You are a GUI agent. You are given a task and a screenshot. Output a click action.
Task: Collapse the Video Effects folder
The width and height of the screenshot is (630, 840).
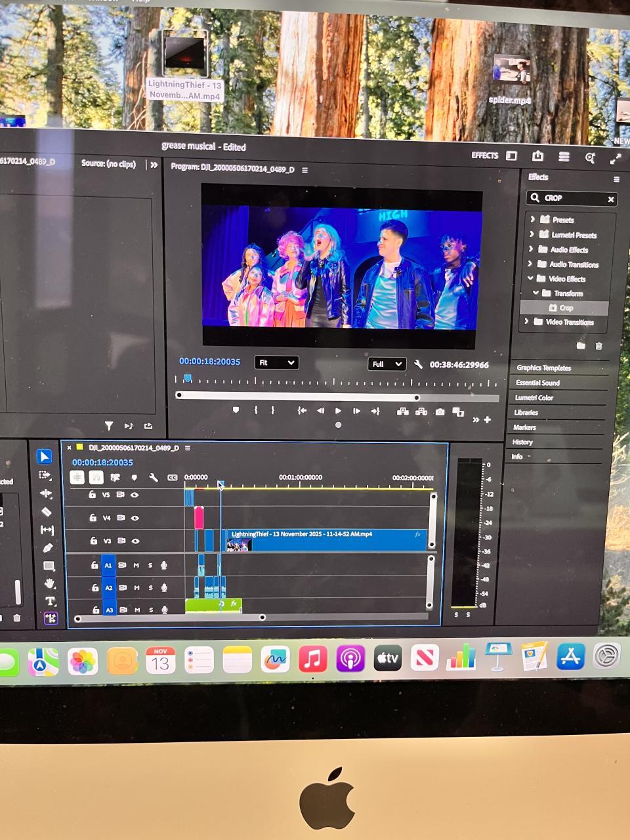[530, 278]
